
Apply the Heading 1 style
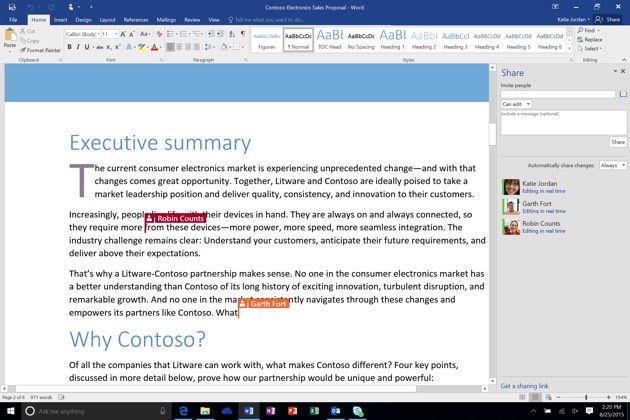(x=393, y=39)
